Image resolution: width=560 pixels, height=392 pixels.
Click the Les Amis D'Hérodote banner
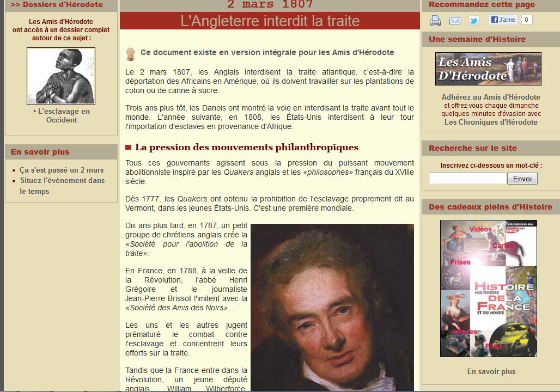(x=488, y=69)
